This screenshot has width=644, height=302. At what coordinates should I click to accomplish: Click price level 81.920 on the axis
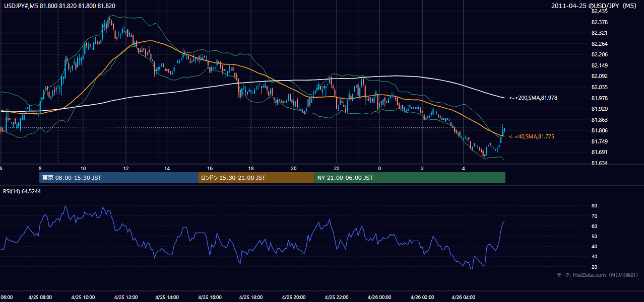pos(599,109)
